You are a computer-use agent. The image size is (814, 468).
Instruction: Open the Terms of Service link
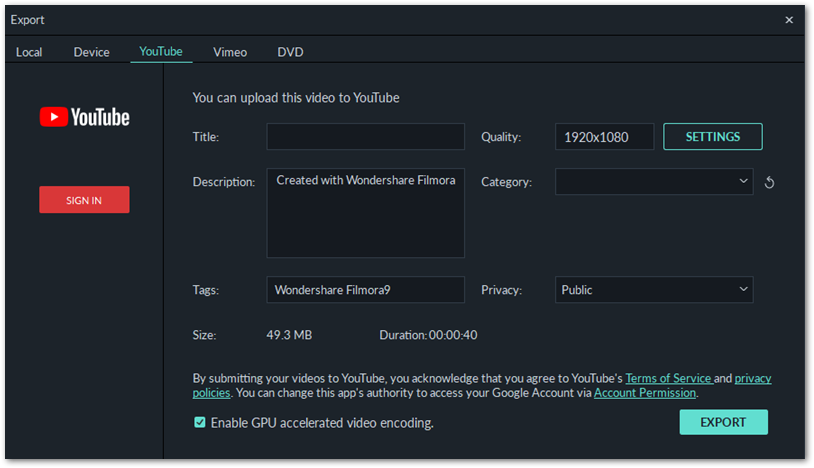(669, 378)
